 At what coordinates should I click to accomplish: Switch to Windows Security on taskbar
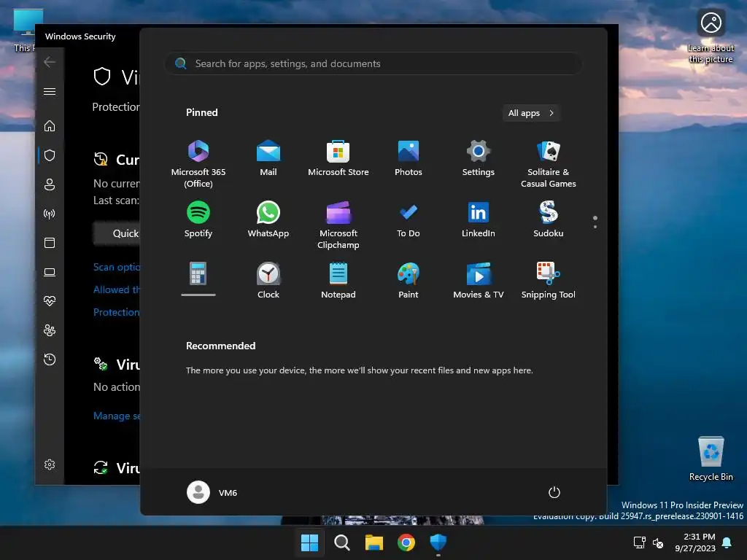point(438,542)
